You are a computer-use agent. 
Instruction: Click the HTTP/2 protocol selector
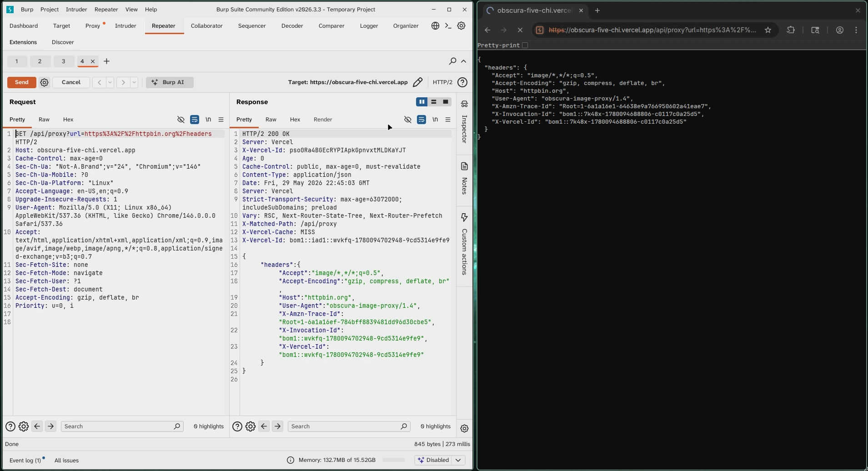442,82
